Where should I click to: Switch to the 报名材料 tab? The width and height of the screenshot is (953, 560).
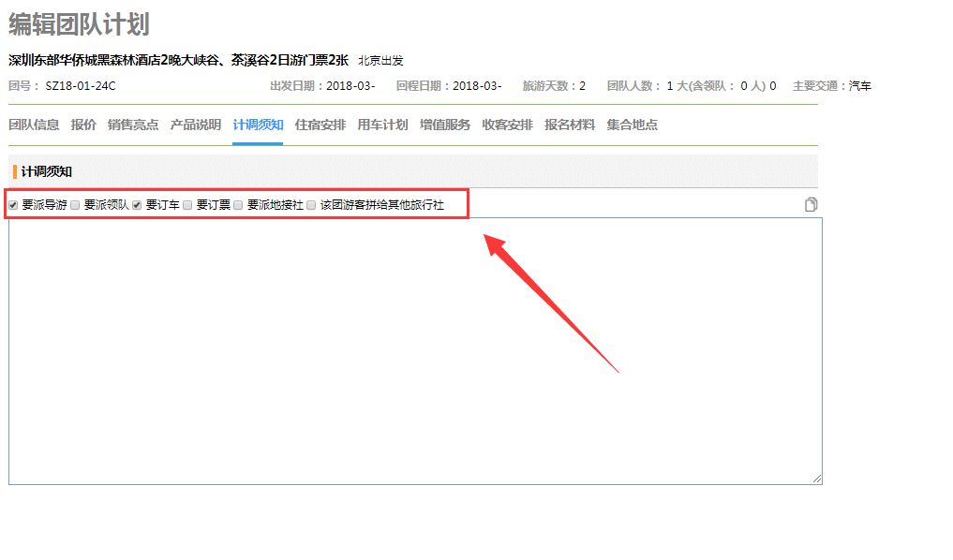coord(570,125)
